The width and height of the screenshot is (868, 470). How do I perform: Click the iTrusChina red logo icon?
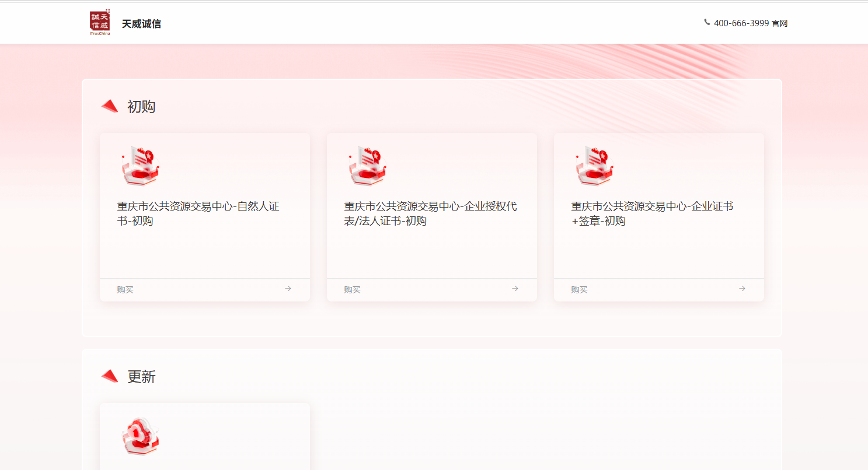[100, 23]
